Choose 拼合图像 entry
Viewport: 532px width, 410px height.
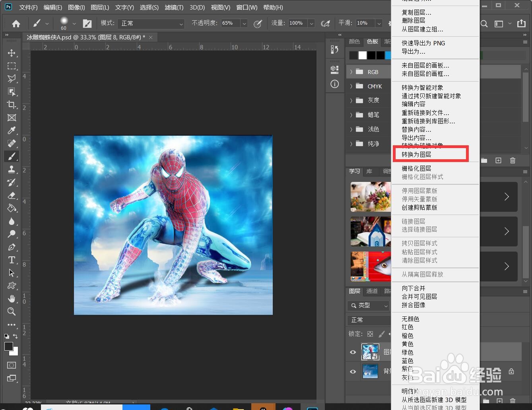click(x=414, y=305)
